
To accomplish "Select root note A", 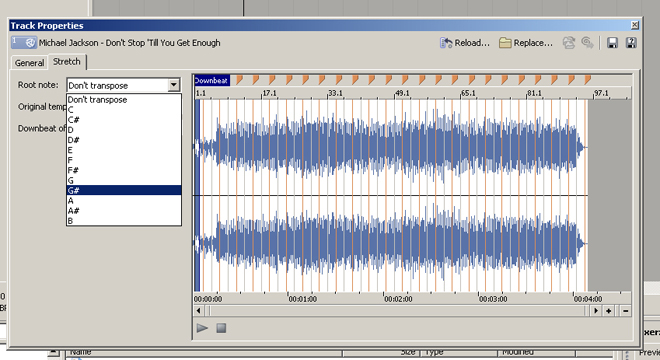I will point(124,200).
